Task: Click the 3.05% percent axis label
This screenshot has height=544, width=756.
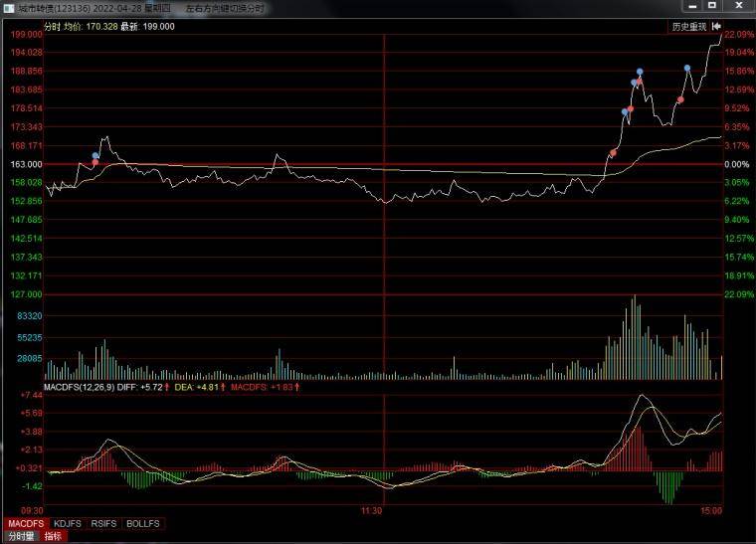Action: point(737,183)
